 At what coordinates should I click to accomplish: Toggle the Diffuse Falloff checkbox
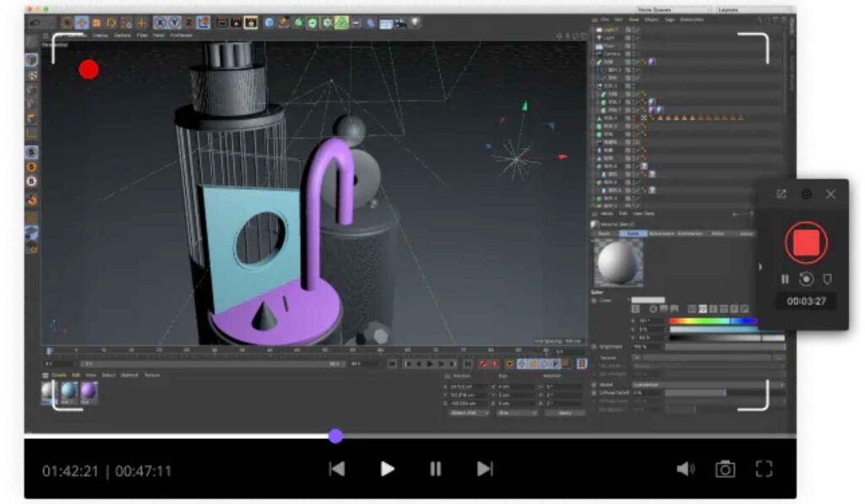(595, 393)
